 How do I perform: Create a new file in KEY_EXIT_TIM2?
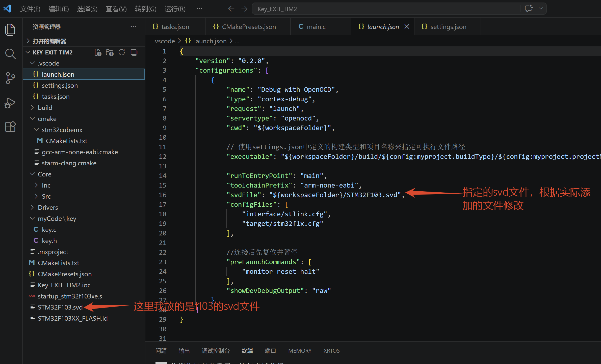click(98, 52)
